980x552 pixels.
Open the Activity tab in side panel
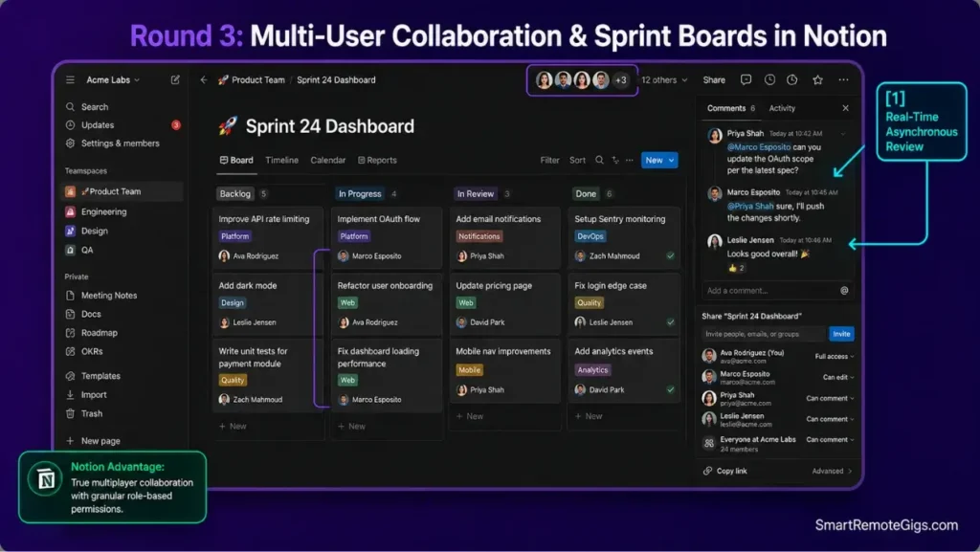point(782,108)
